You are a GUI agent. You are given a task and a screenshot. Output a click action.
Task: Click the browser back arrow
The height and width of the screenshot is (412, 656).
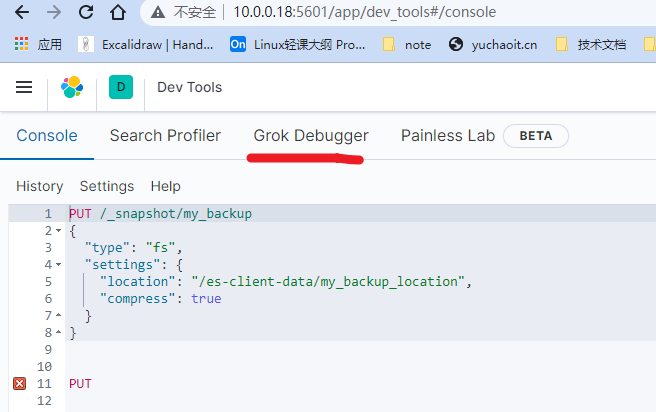pyautogui.click(x=22, y=13)
